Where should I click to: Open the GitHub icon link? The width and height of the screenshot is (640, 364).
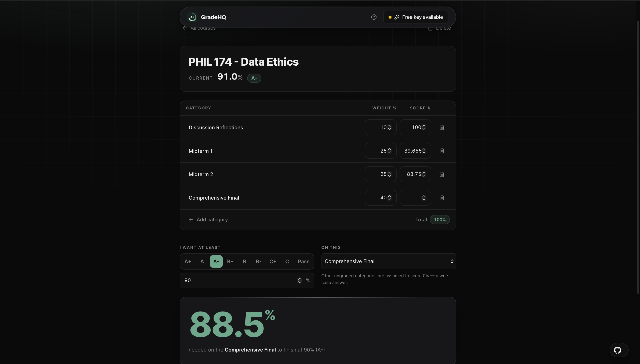point(618,350)
